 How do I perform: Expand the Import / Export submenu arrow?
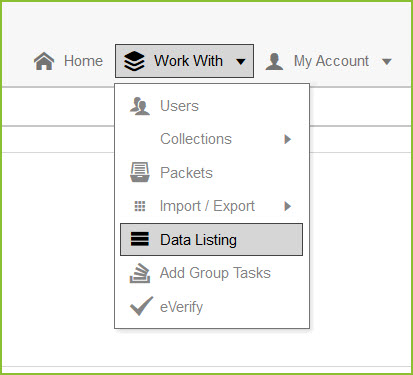click(288, 206)
